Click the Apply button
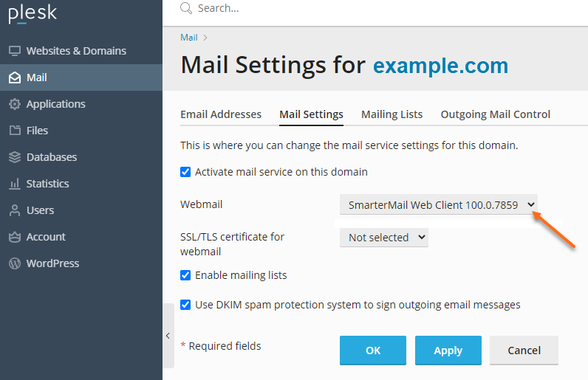Image resolution: width=588 pixels, height=380 pixels. point(448,350)
